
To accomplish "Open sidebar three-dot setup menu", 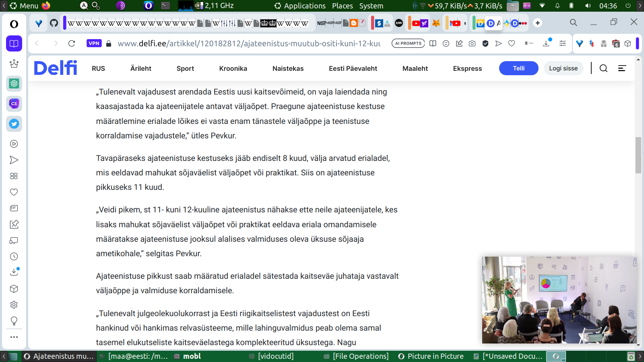I will [14, 337].
